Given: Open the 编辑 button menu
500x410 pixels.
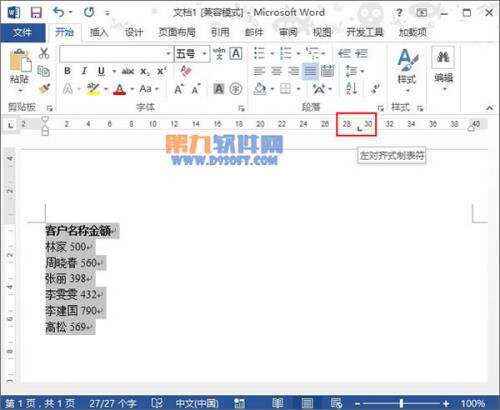Looking at the screenshot, I should point(443,69).
